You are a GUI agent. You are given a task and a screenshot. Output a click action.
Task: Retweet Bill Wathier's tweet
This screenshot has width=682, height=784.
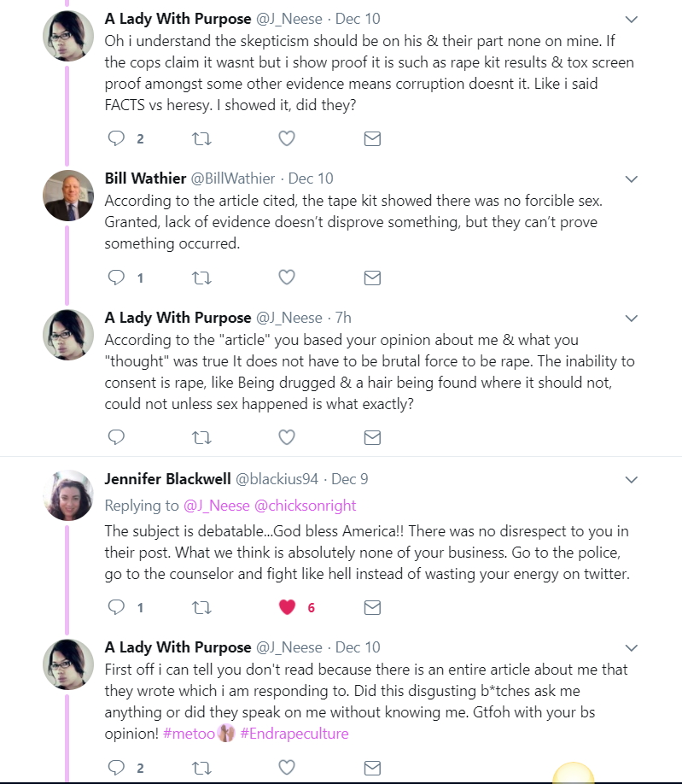(201, 278)
